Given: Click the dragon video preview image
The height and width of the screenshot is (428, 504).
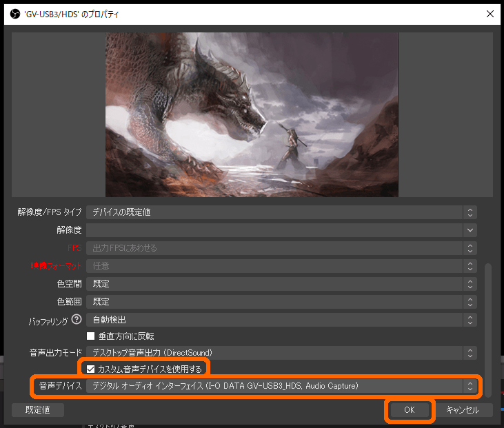Looking at the screenshot, I should click(252, 114).
